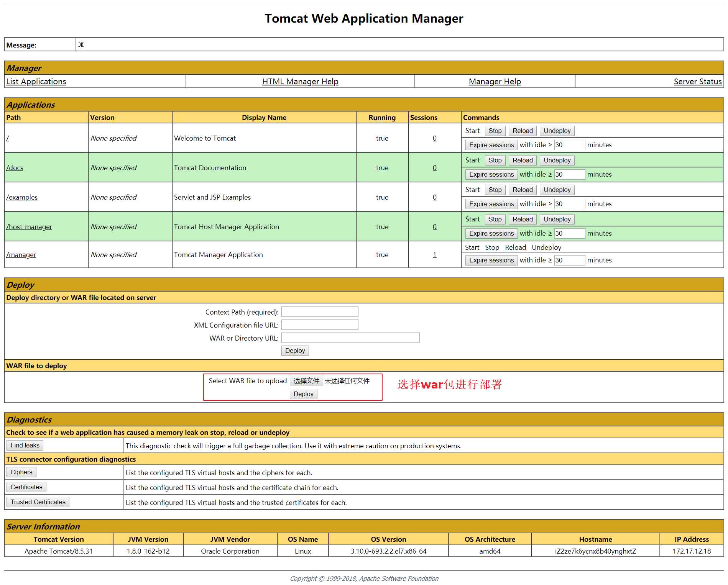This screenshot has width=728, height=585.
Task: Focus the XML Configuration file URL field
Action: point(320,325)
